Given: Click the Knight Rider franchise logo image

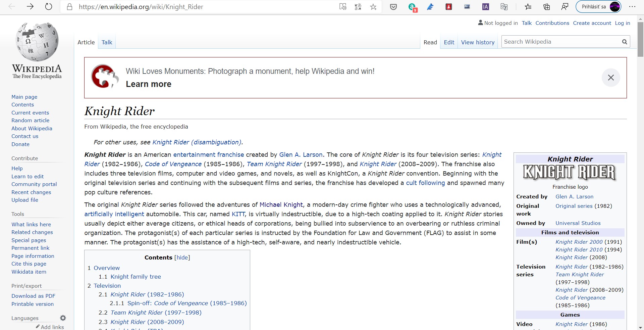Looking at the screenshot, I should click(570, 173).
